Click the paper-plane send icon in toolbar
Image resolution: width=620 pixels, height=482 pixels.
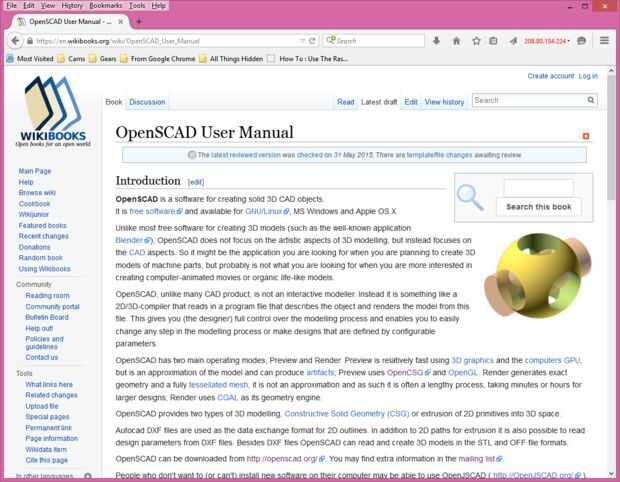[x=513, y=41]
